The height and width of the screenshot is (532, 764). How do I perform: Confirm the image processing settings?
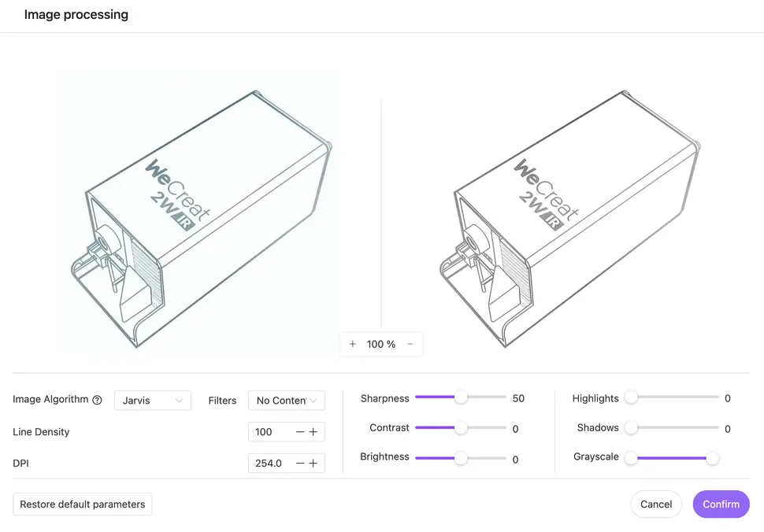point(721,504)
